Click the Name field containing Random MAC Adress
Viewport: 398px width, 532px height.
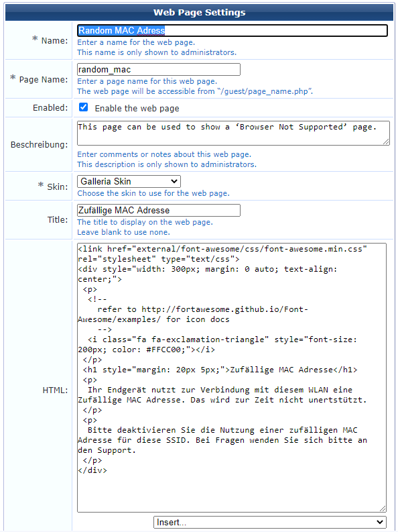pyautogui.click(x=233, y=31)
